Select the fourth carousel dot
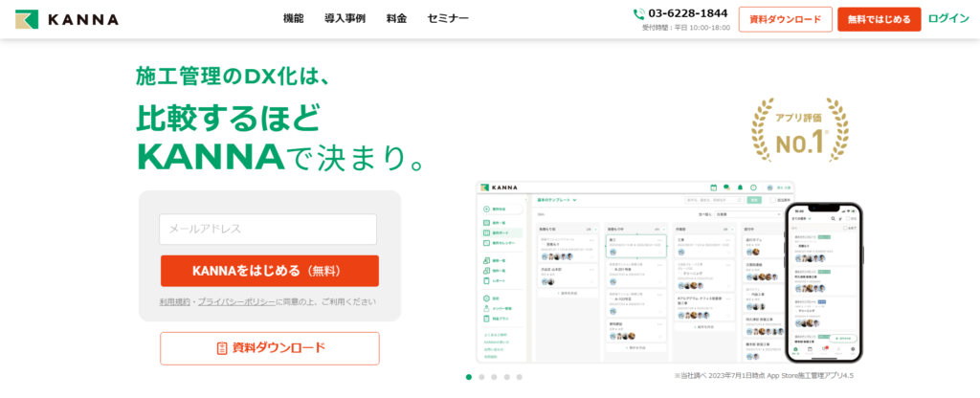This screenshot has width=980, height=398. click(507, 377)
